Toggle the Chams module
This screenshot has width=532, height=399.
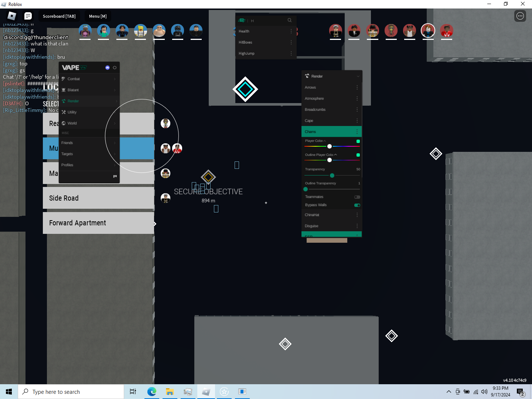click(x=331, y=132)
